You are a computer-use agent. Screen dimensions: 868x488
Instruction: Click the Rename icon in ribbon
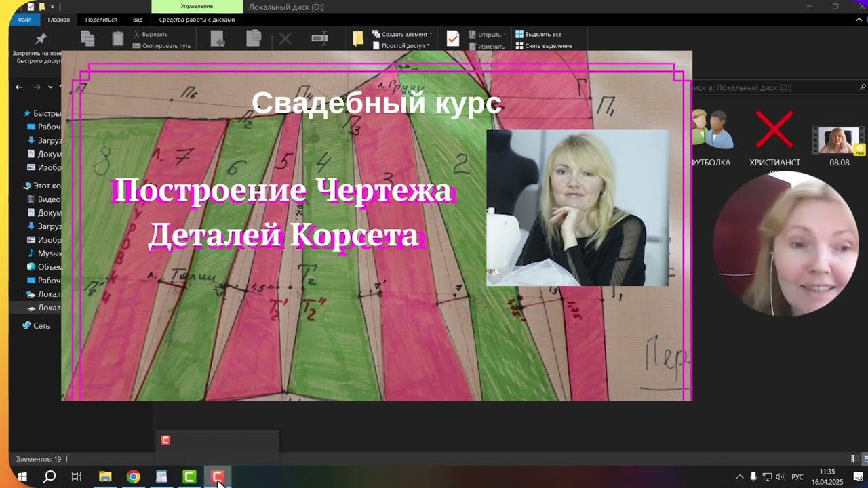pos(319,39)
